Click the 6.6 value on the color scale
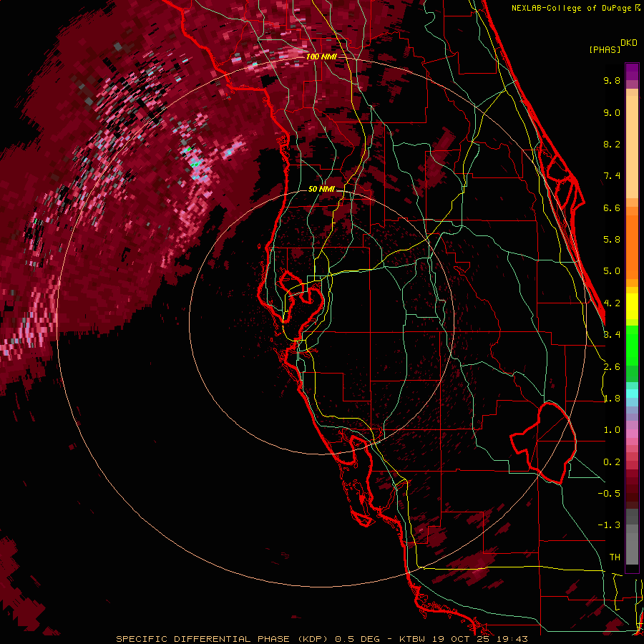 click(612, 208)
